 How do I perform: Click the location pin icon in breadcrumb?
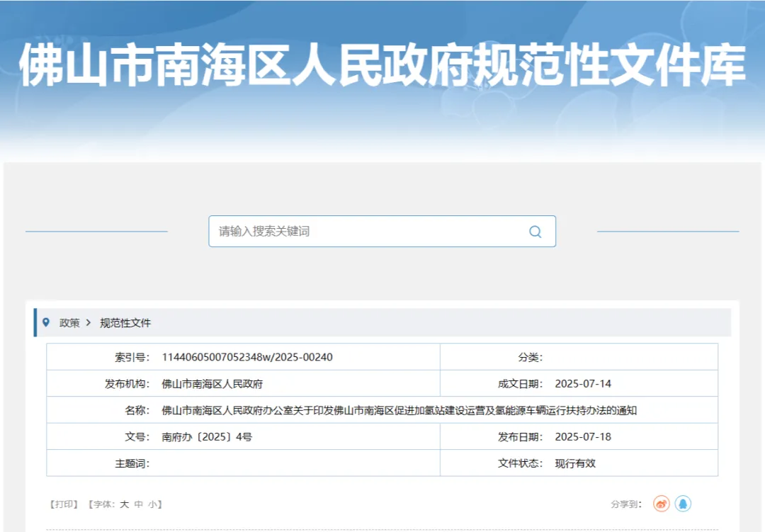47,322
